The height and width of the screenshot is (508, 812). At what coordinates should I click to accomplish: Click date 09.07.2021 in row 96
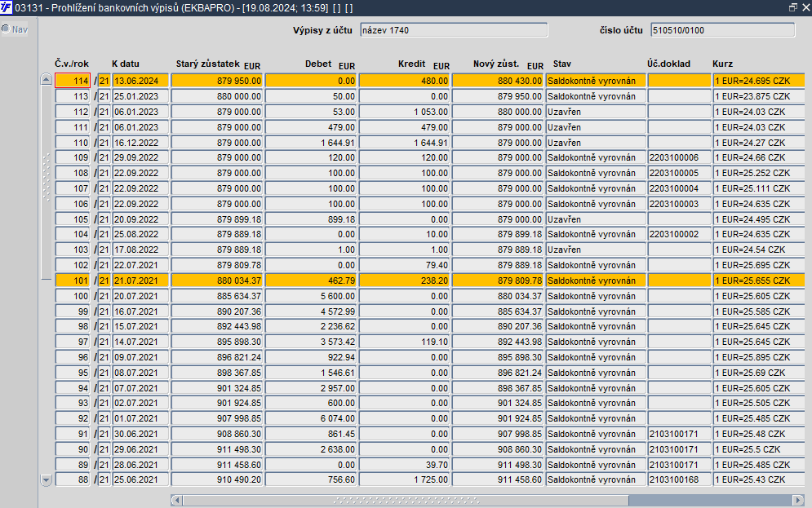(141, 357)
